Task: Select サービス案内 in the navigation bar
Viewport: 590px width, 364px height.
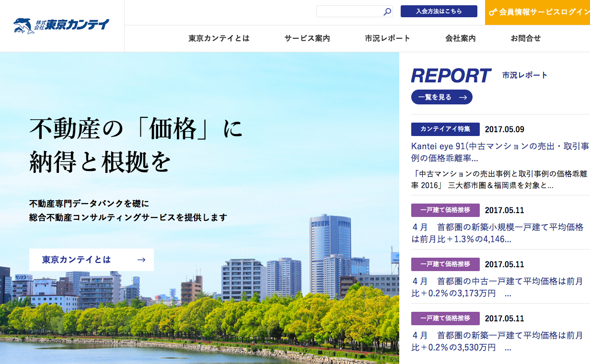Action: point(307,38)
